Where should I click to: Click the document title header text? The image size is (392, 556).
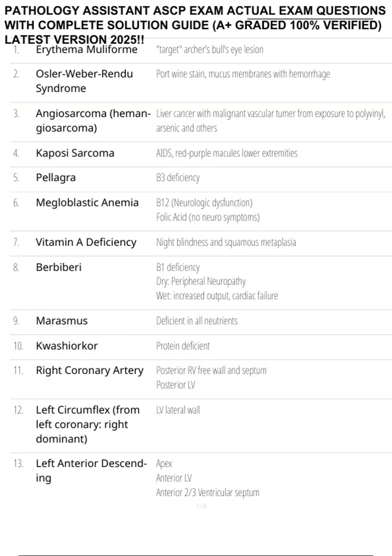point(195,25)
